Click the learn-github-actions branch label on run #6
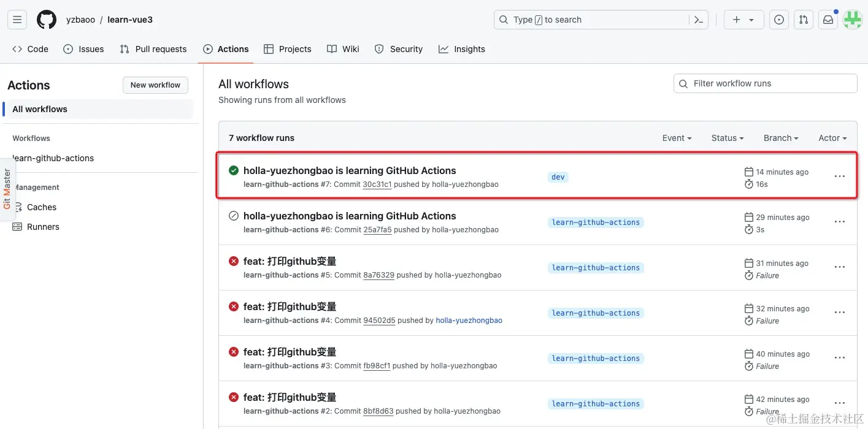 (596, 222)
